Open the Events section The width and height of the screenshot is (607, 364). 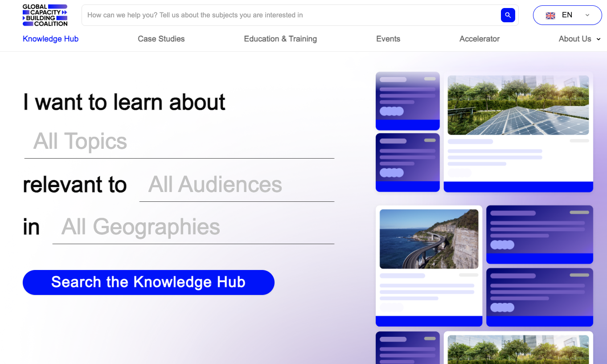388,39
